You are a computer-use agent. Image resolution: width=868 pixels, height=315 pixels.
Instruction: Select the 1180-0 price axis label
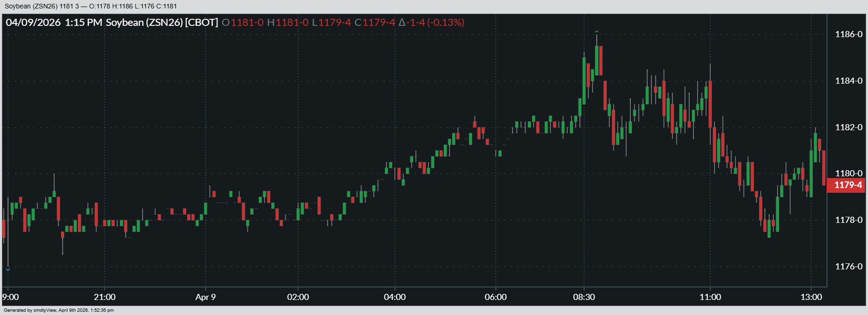[849, 173]
